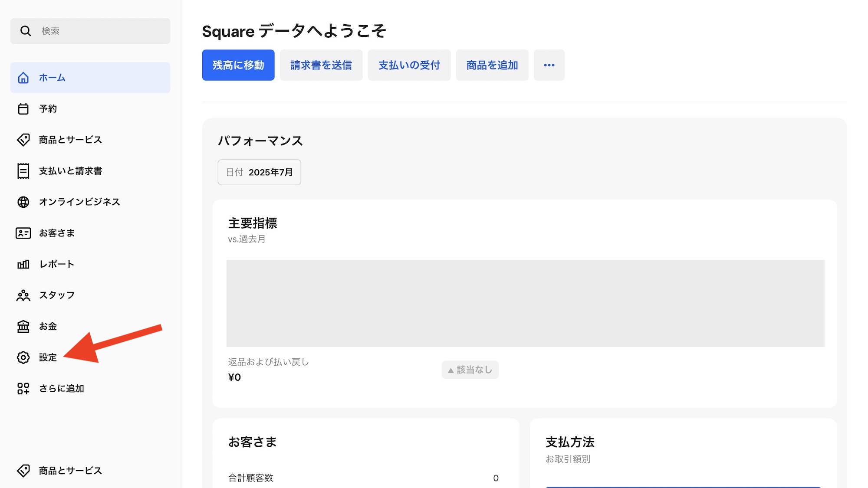Open the オンラインビジネス sidebar item

click(90, 202)
